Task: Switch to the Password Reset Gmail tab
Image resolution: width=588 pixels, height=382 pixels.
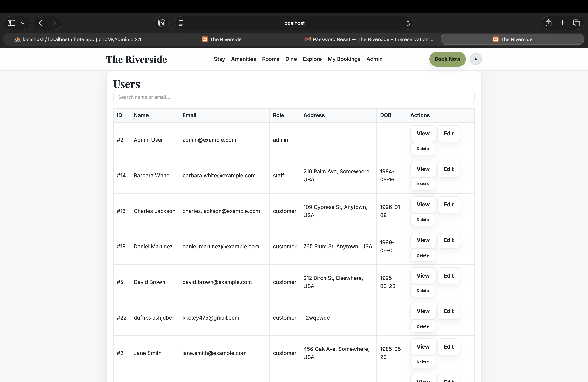Action: (370, 39)
